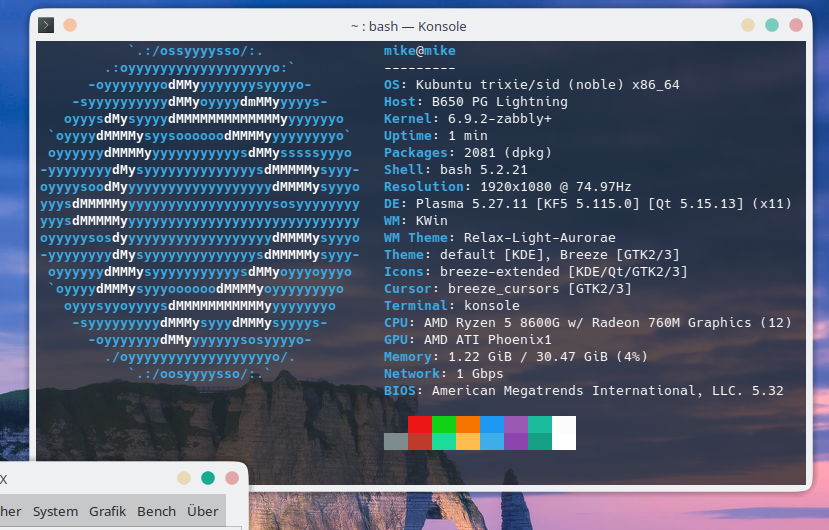Viewport: 829px width, 530px height.
Task: Open the Über menu in lower window
Action: pyautogui.click(x=202, y=511)
